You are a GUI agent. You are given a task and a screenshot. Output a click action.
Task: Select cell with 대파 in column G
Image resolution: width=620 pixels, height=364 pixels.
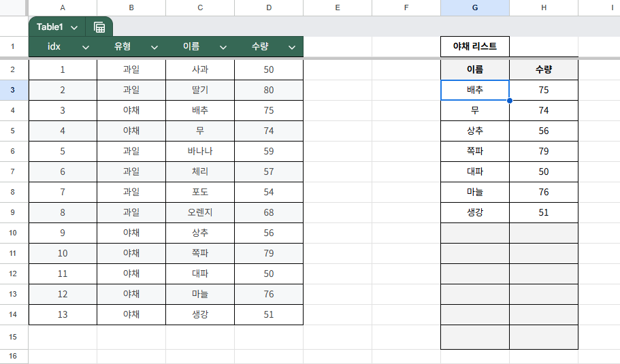[x=475, y=172]
